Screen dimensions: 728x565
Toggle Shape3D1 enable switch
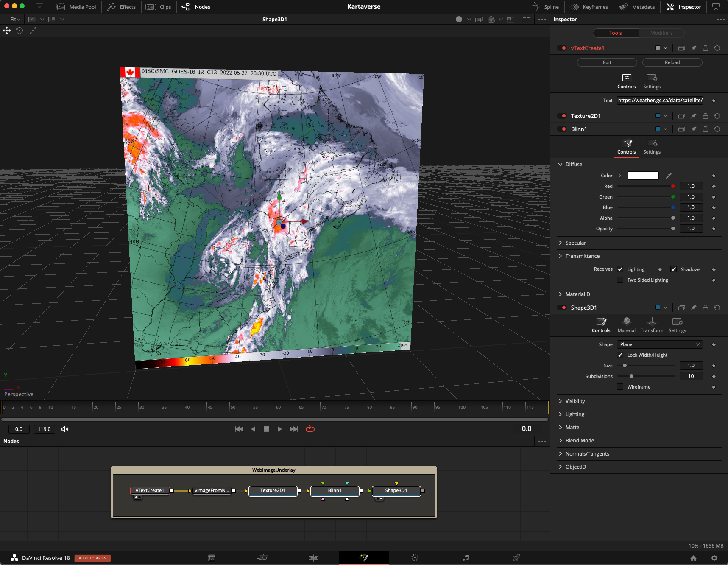[x=561, y=308]
